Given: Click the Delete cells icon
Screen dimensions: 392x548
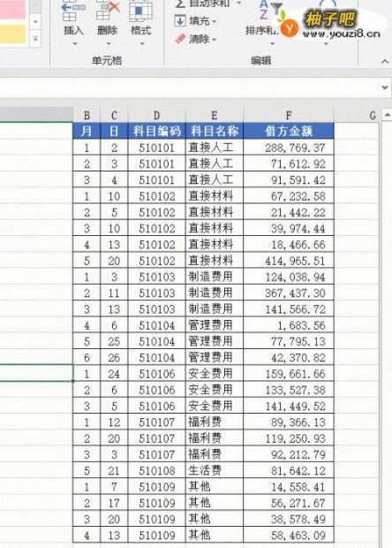Looking at the screenshot, I should pos(107,11).
